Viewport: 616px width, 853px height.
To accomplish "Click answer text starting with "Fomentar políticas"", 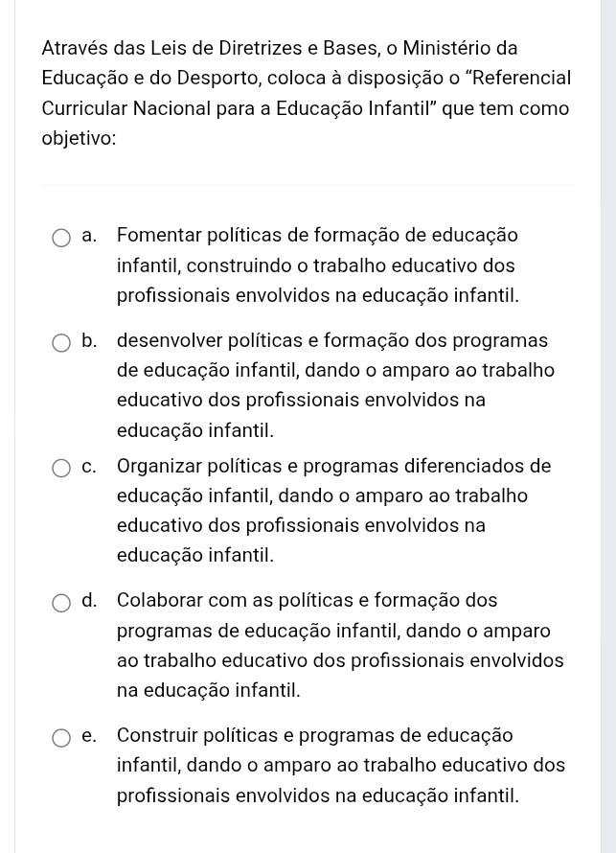I will coord(317,265).
